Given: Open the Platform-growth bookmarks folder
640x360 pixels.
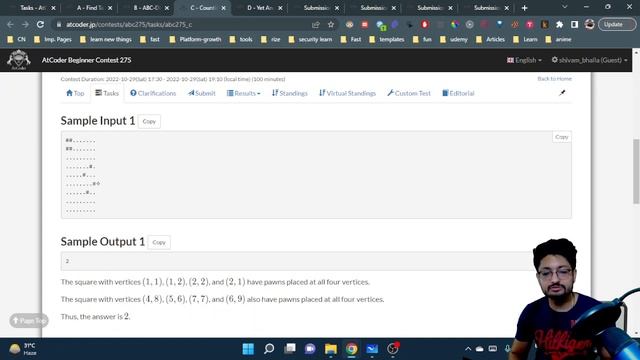Looking at the screenshot, I should pyautogui.click(x=195, y=40).
